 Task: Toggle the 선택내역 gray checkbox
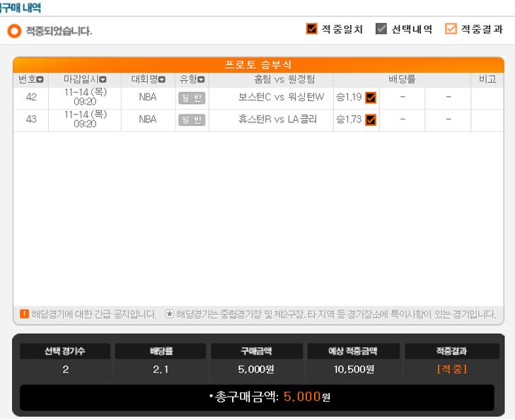(381, 29)
